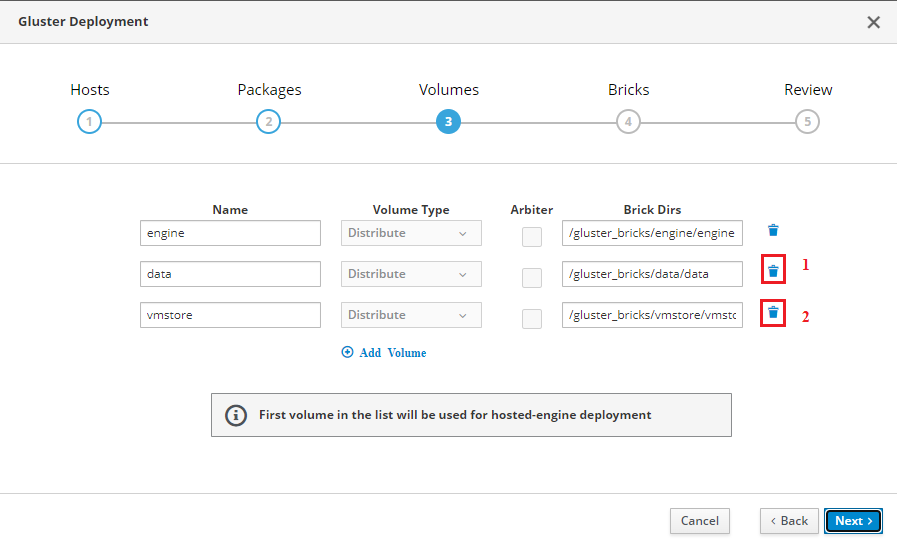Open Volume Type dropdown for vmstore

[411, 315]
